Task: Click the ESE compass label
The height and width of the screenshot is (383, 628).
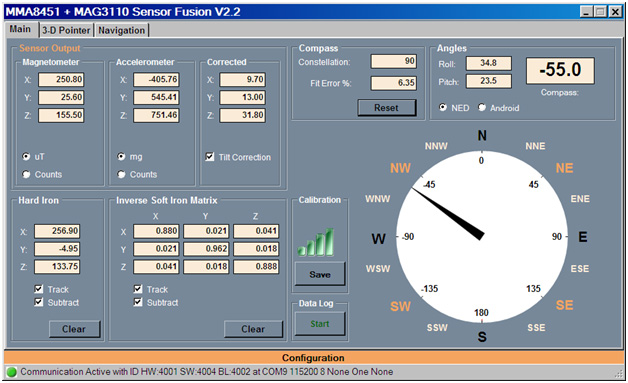Action: pos(580,269)
